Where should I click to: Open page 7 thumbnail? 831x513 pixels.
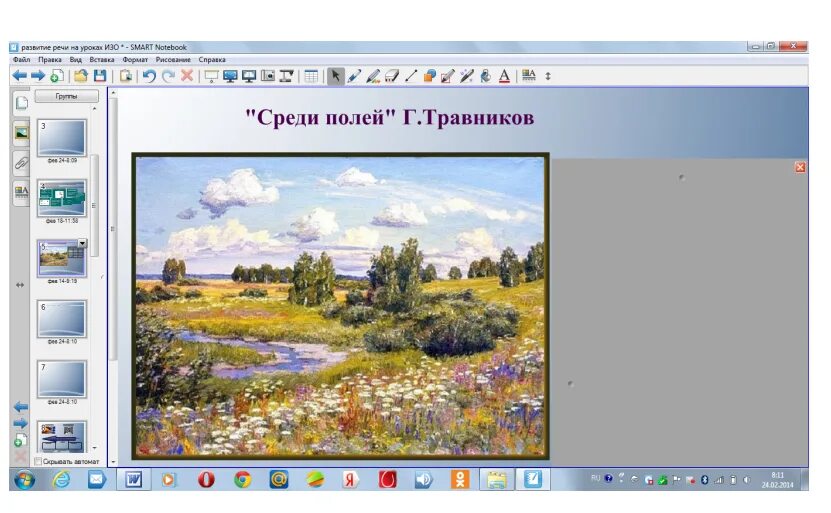click(62, 379)
